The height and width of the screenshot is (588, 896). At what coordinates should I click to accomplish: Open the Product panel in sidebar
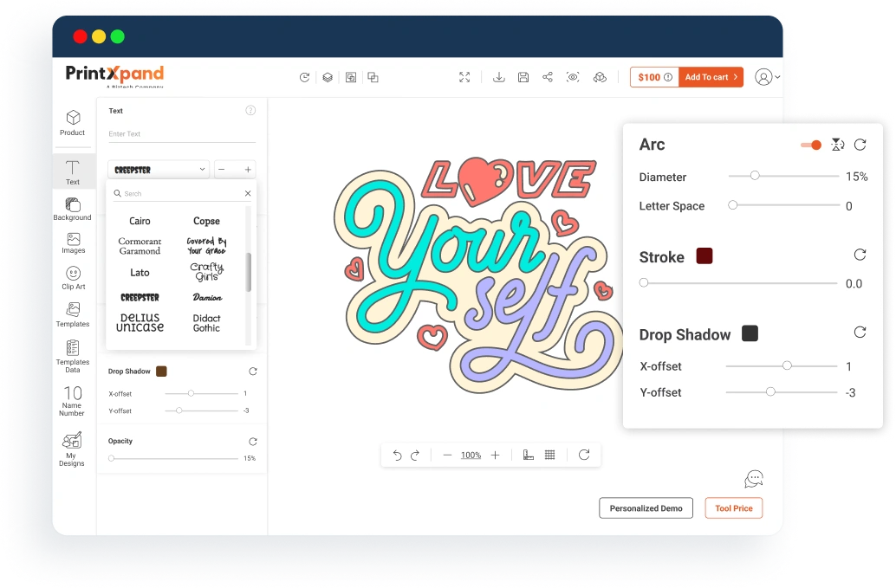tap(73, 123)
